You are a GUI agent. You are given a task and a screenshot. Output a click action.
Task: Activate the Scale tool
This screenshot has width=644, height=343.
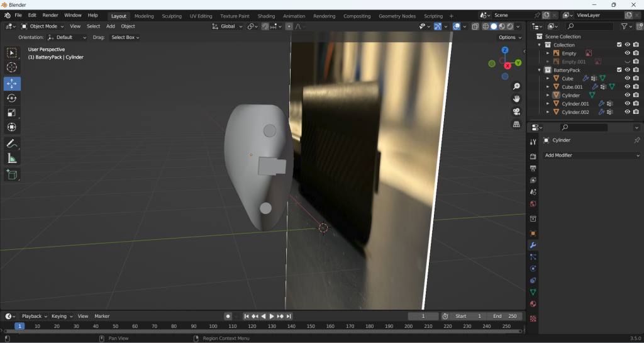[12, 113]
